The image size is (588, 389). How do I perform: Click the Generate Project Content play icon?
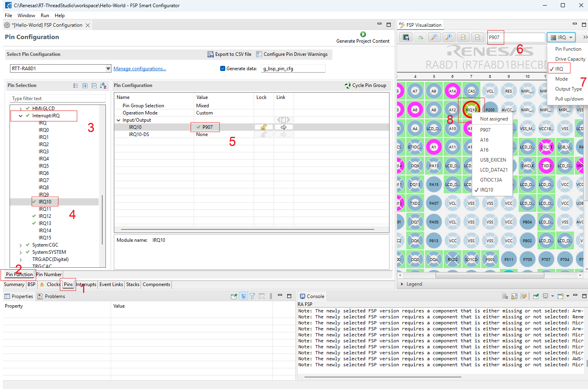[363, 35]
